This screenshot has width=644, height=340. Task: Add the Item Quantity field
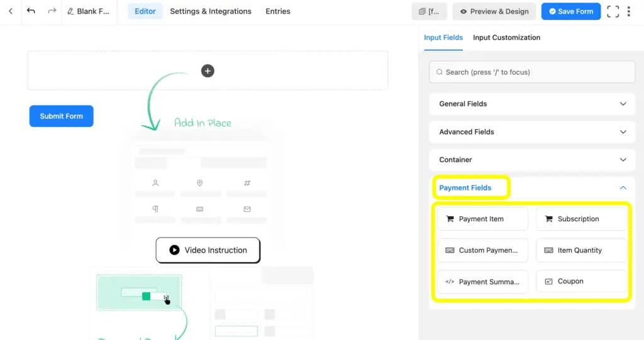[582, 250]
